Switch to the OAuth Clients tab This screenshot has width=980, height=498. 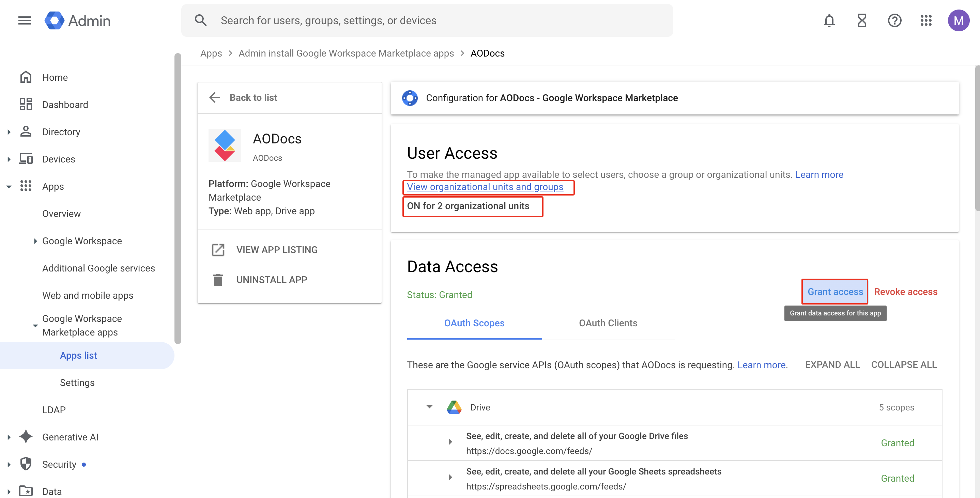[x=608, y=323]
